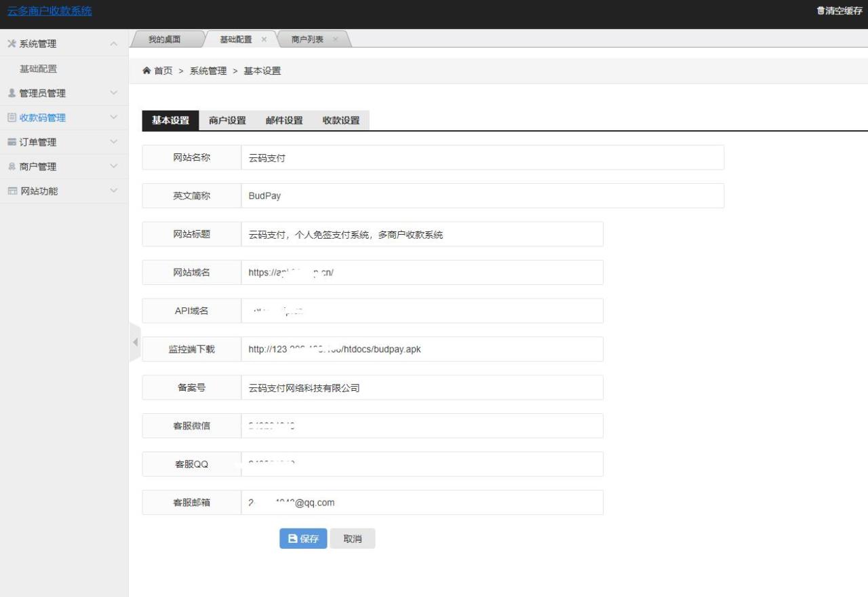Close the 基础配置 tab
This screenshot has height=597, width=868.
pyautogui.click(x=264, y=39)
